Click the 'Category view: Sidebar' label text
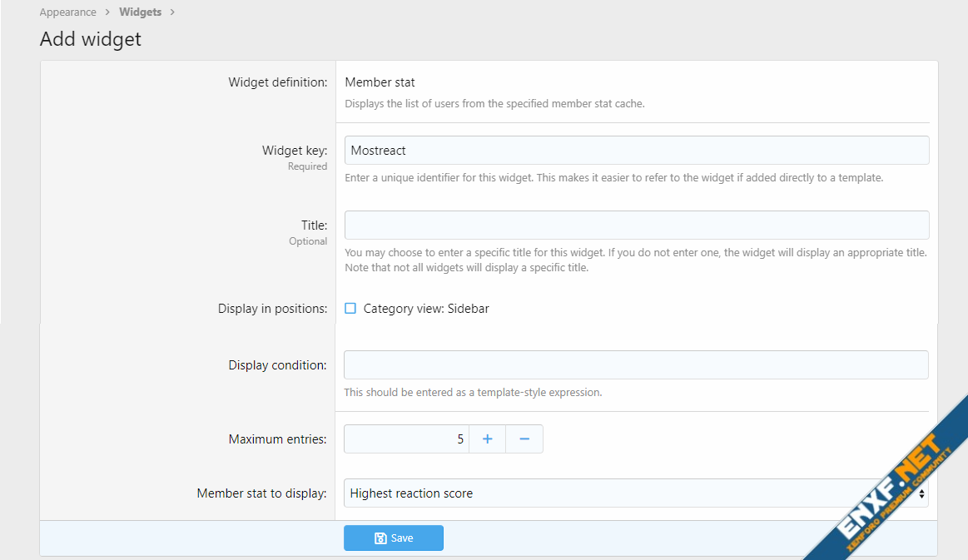Image resolution: width=968 pixels, height=560 pixels. click(x=426, y=309)
